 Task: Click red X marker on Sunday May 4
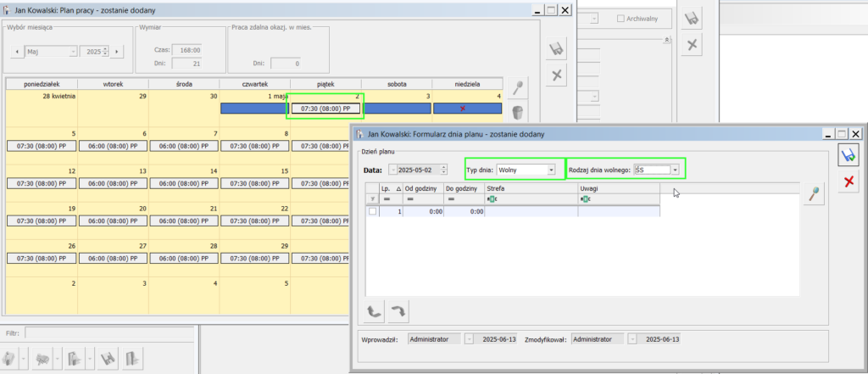(x=463, y=109)
